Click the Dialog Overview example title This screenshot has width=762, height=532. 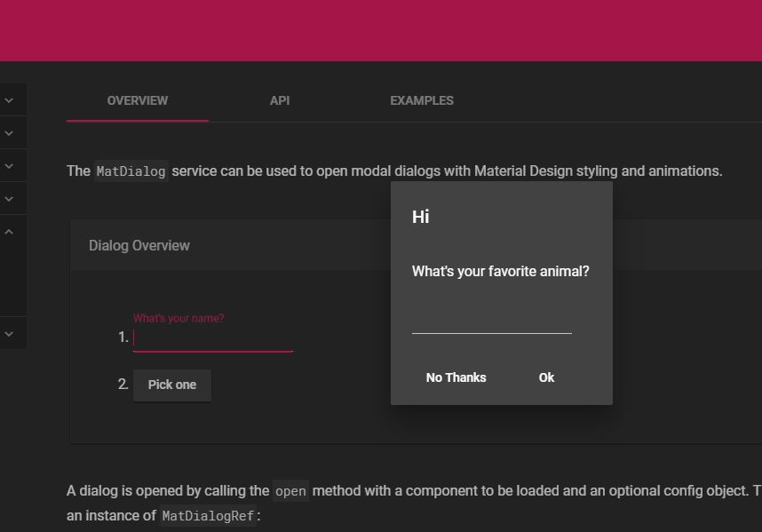139,245
